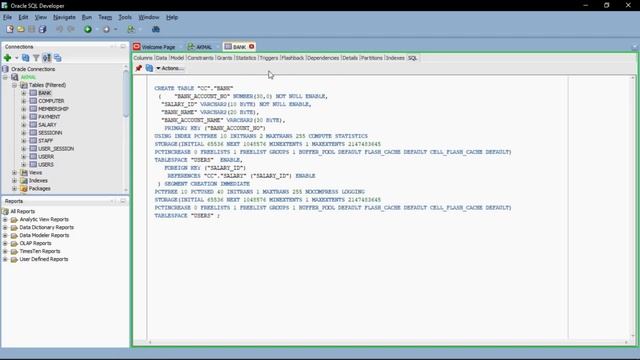The height and width of the screenshot is (360, 640).
Task: Expand the PAYMENT table node
Action: pos(24,117)
